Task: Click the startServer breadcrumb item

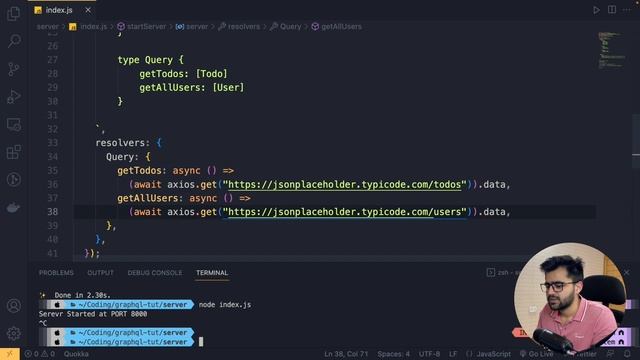Action: pos(142,27)
